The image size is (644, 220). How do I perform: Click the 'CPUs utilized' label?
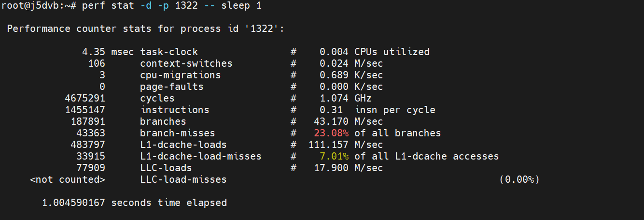pyautogui.click(x=392, y=52)
